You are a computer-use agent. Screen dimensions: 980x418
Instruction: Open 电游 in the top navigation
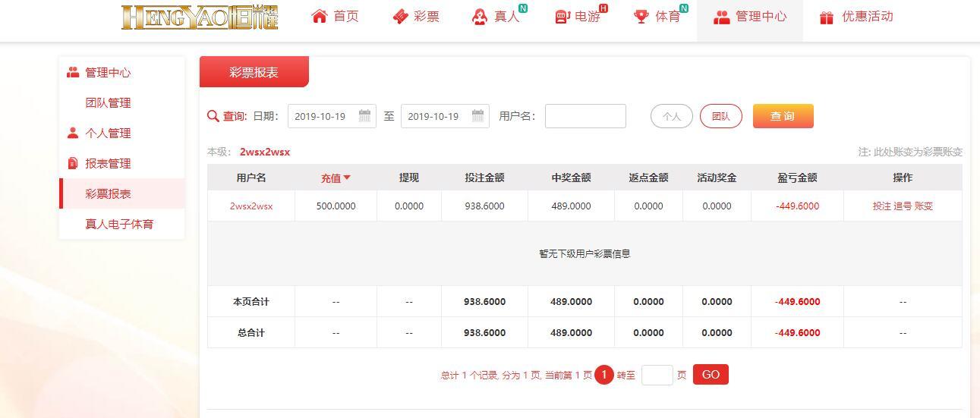tap(588, 17)
